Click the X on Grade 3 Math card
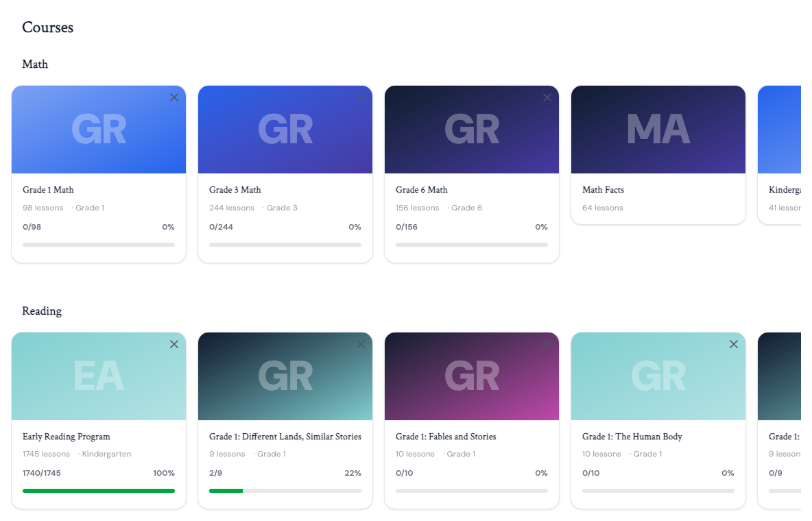 pyautogui.click(x=361, y=97)
